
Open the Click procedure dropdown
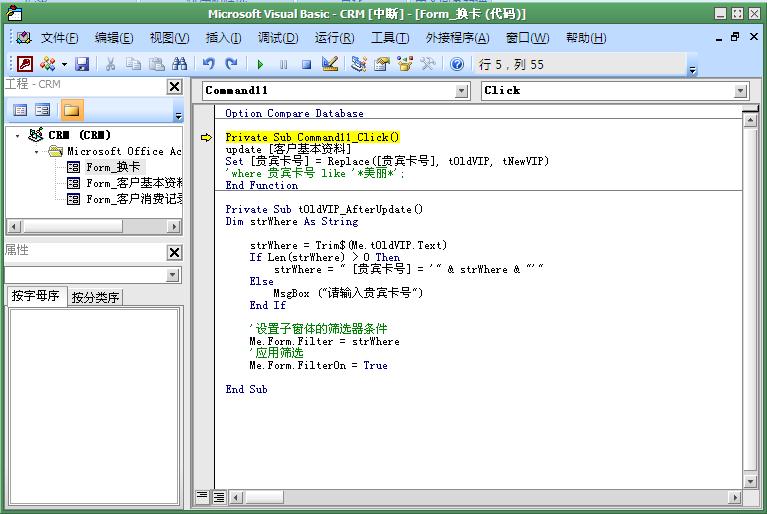tap(741, 91)
